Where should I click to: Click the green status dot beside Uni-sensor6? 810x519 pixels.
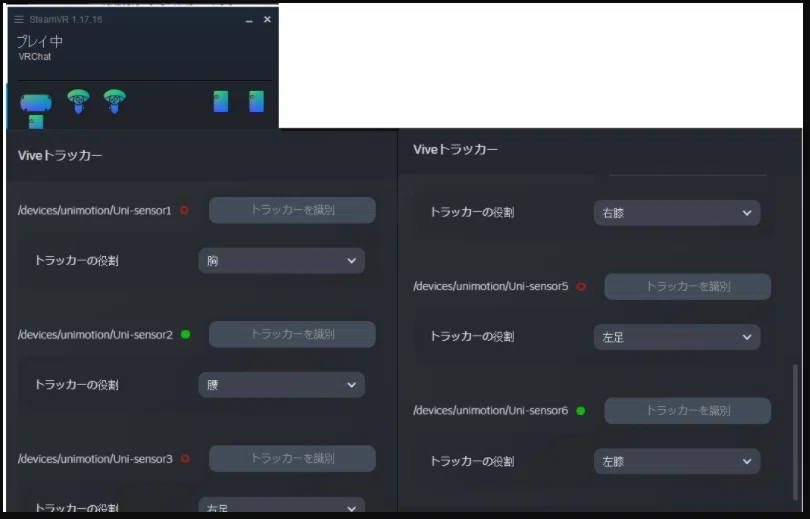tap(581, 411)
